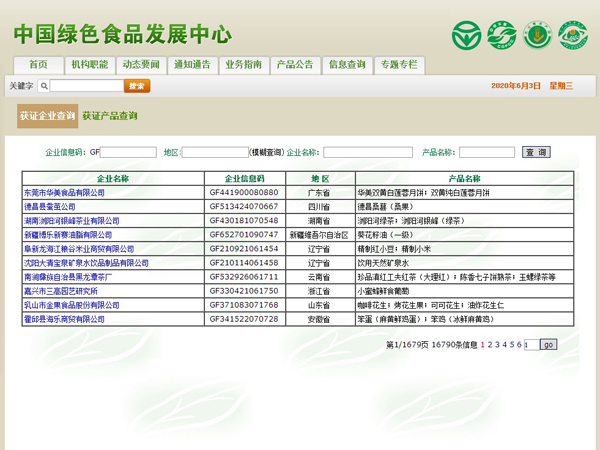Go to page 2 of results
Image resolution: width=600 pixels, height=450 pixels.
[x=490, y=344]
